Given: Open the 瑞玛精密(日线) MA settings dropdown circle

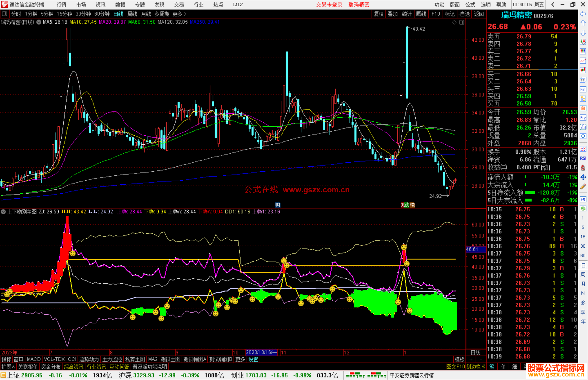Looking at the screenshot, I should pos(39,22).
